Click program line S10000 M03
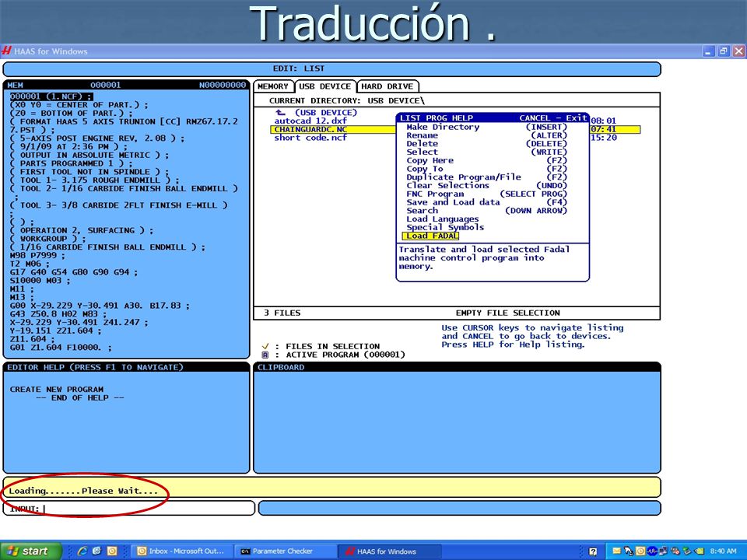This screenshot has width=747, height=560. (40, 281)
